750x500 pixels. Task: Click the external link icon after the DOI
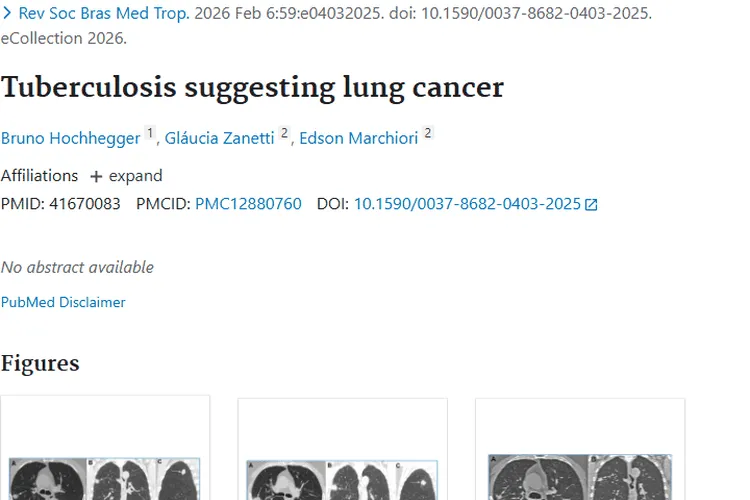pos(591,205)
